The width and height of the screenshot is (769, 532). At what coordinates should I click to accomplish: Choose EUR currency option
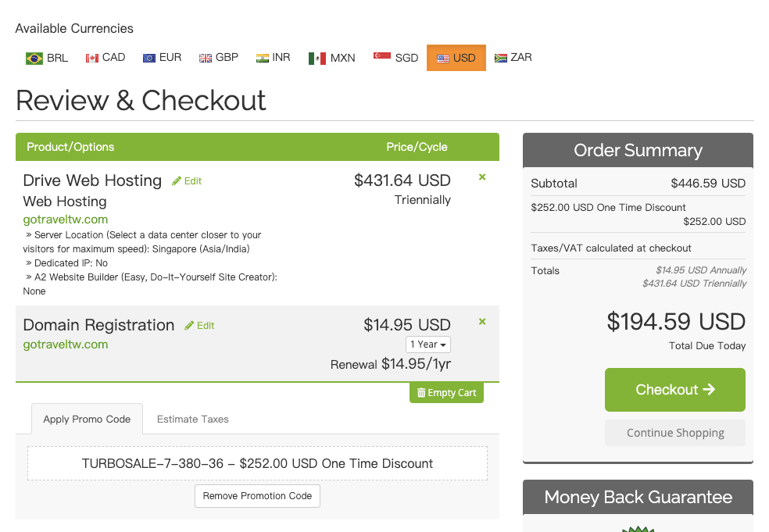[x=163, y=58]
